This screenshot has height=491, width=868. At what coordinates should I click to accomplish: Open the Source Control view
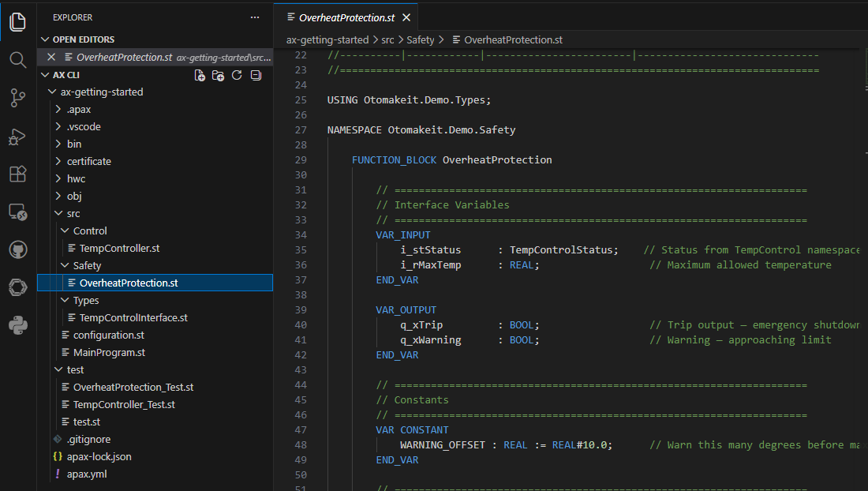click(x=17, y=96)
